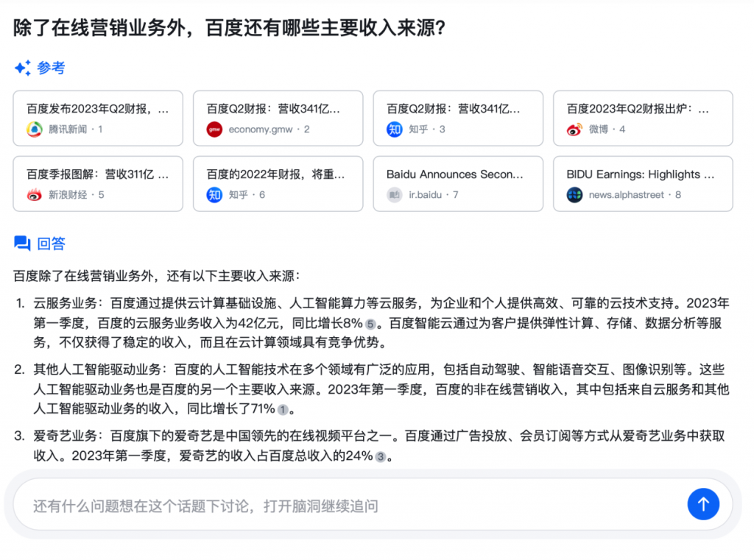Click the 知乎 icon on reference 3
Image resolution: width=754 pixels, height=560 pixels.
tap(395, 130)
